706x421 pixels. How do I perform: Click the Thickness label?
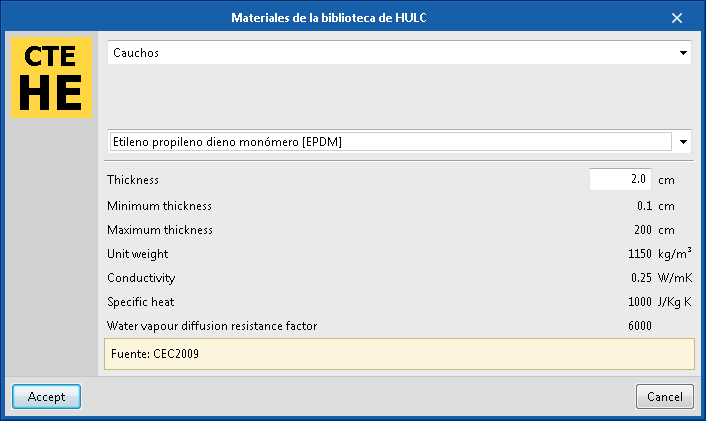133,180
